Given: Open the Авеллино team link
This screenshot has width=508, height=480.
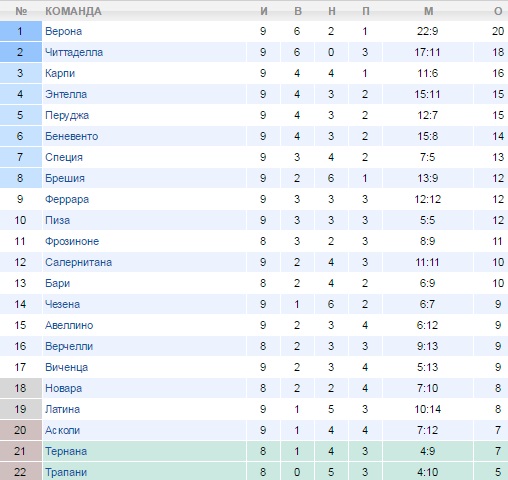Looking at the screenshot, I should [69, 325].
